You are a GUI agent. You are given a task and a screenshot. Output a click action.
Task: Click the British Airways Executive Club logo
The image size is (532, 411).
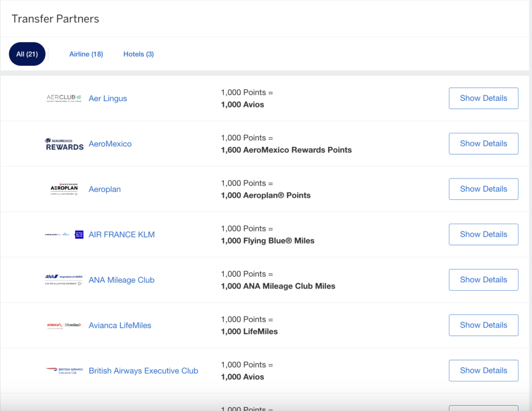click(64, 371)
